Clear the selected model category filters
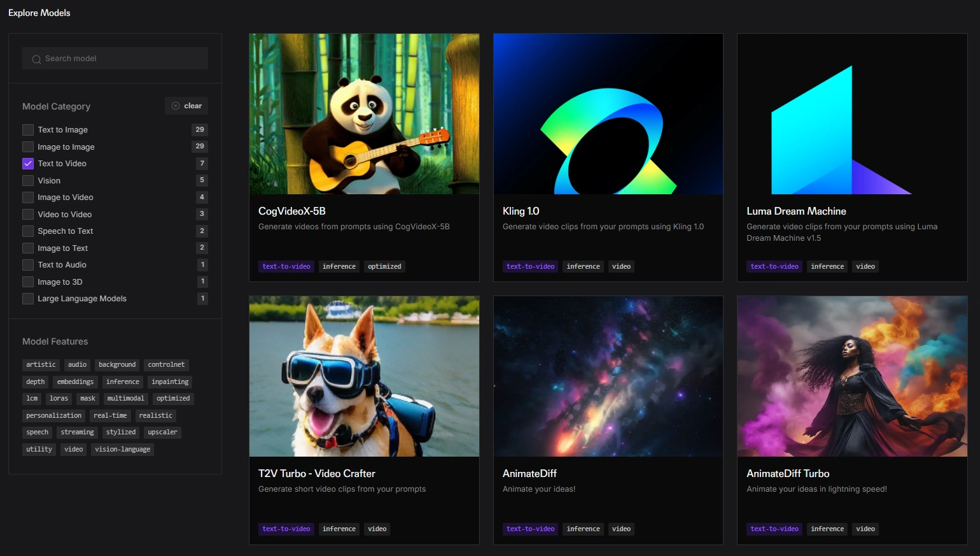 (186, 106)
